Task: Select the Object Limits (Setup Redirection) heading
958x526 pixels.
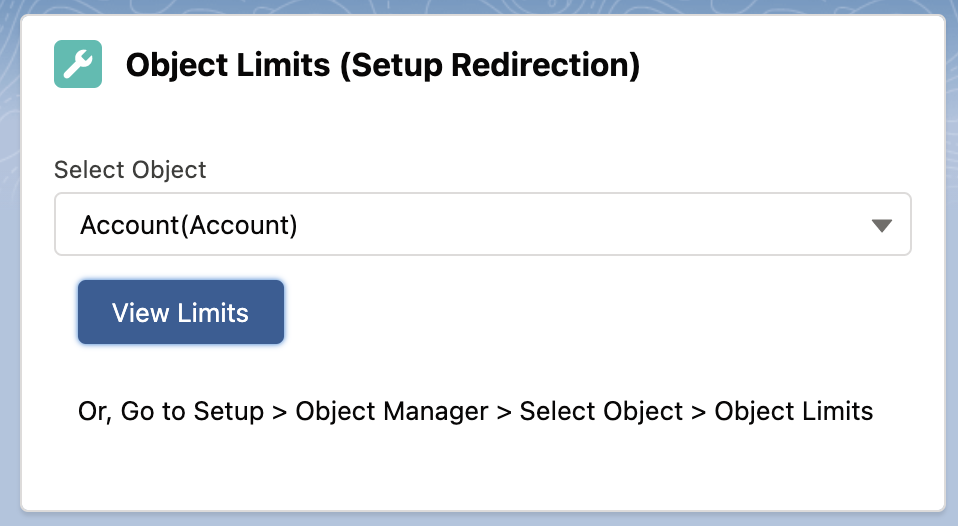Action: pos(383,65)
